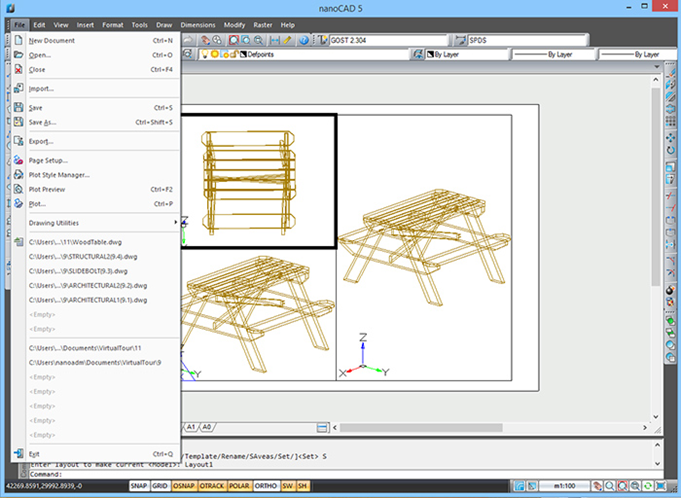Click the Page Setup icon
Image resolution: width=681 pixels, height=498 pixels.
pyautogui.click(x=19, y=160)
